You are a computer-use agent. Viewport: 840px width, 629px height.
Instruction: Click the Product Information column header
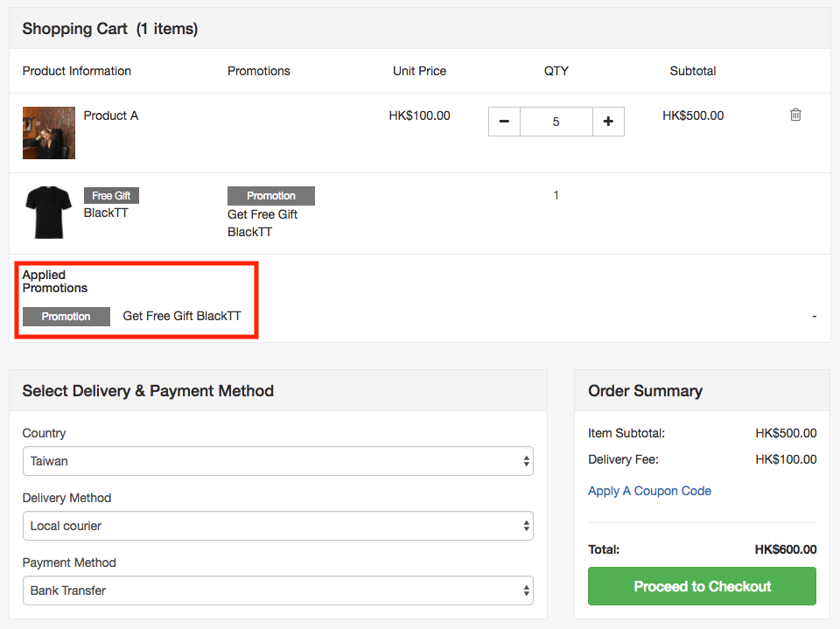77,71
